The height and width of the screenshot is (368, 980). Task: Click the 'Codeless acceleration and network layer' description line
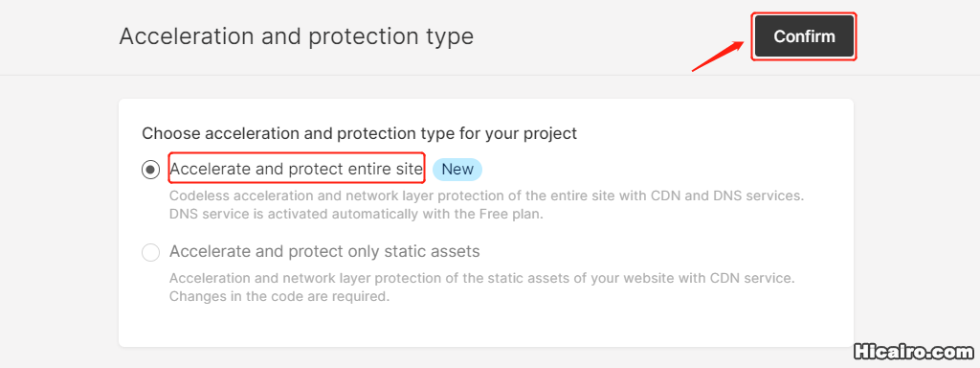[486, 195]
